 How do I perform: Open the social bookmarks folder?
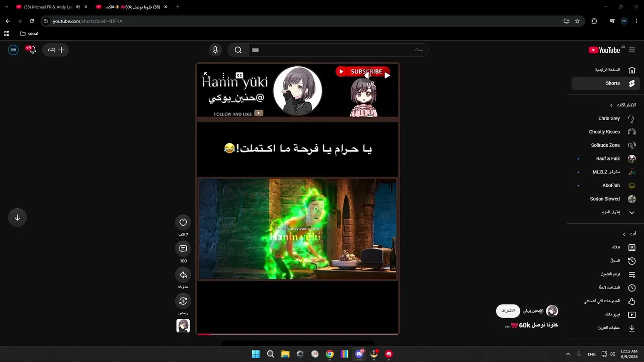coord(29,34)
